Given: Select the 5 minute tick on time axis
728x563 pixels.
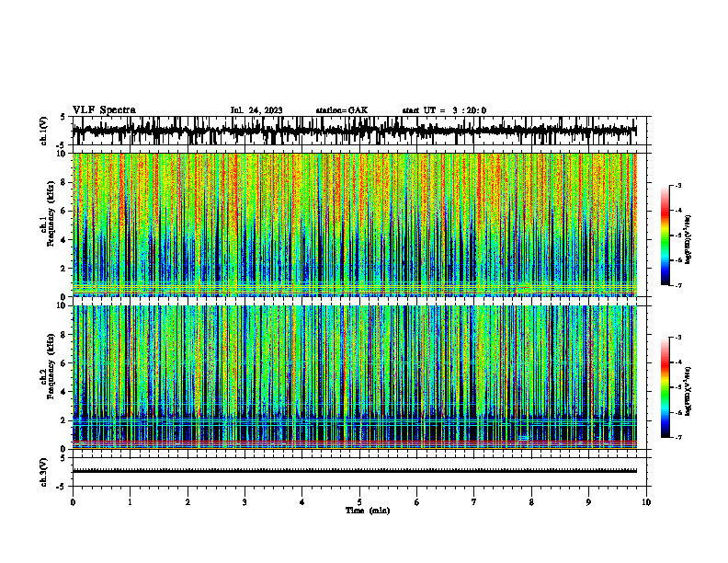Looking at the screenshot, I should [x=359, y=502].
